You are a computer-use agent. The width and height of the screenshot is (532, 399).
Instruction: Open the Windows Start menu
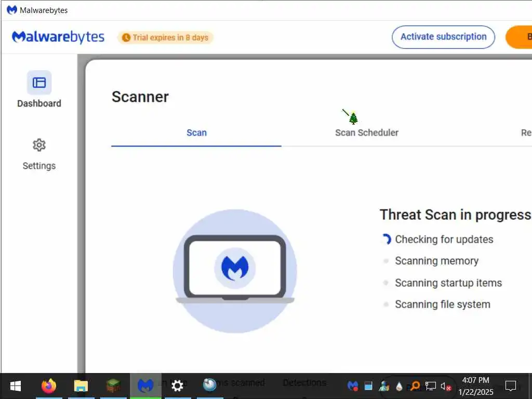point(16,386)
